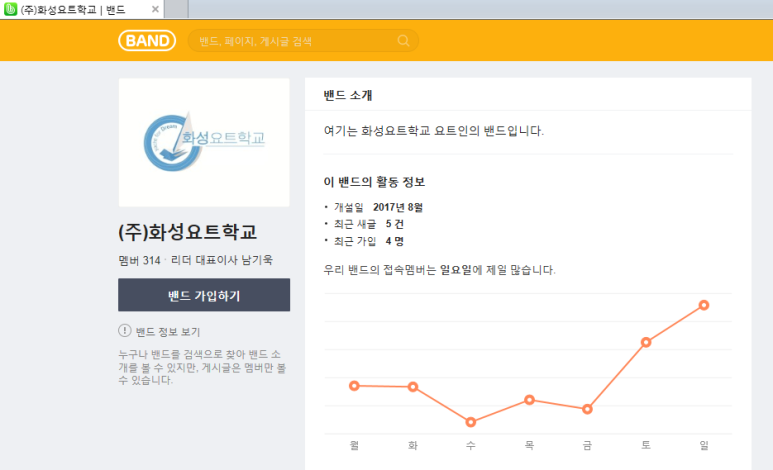The image size is (773, 470).
Task: Close the (주)화성요트학교 browser tab
Action: coord(155,9)
